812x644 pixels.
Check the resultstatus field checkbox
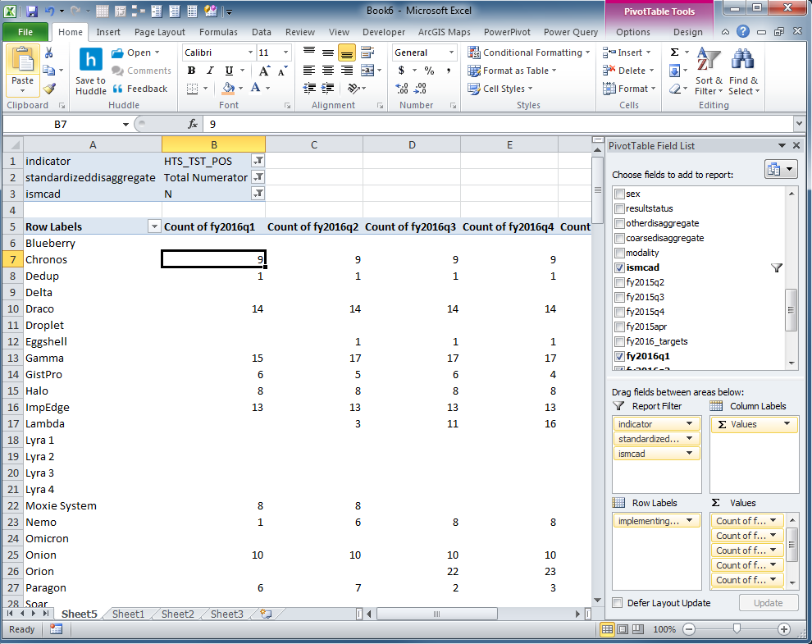619,208
